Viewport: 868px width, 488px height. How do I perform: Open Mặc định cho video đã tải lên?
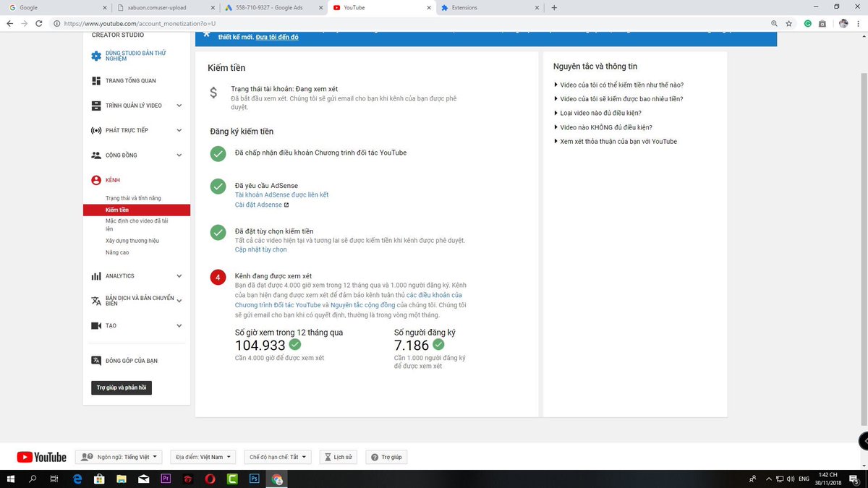click(137, 224)
